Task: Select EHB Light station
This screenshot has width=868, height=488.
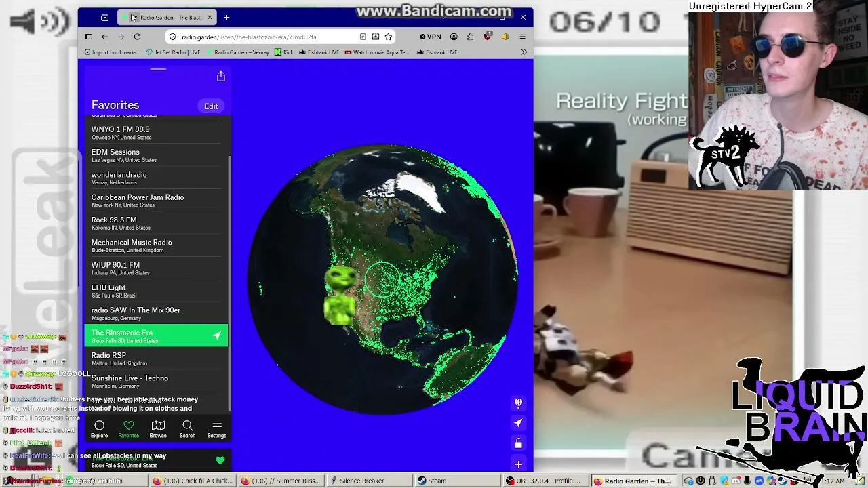Action: (156, 291)
